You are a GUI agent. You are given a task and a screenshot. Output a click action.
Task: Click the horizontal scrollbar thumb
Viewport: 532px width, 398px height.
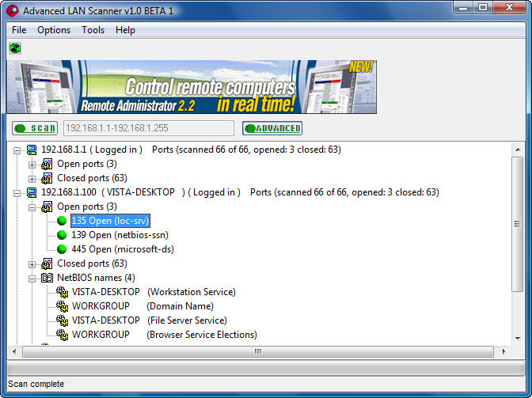[258, 351]
